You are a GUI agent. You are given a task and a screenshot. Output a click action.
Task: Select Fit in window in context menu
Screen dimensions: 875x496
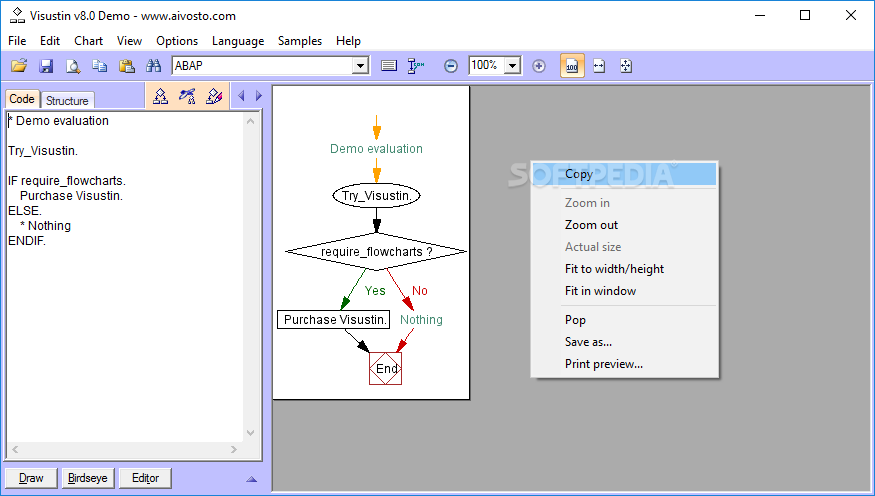tap(624, 291)
